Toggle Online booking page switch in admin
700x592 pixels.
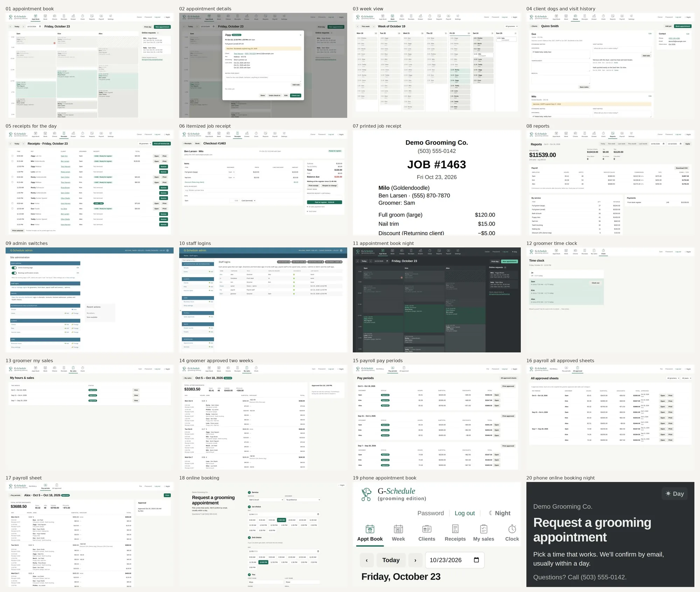14,268
